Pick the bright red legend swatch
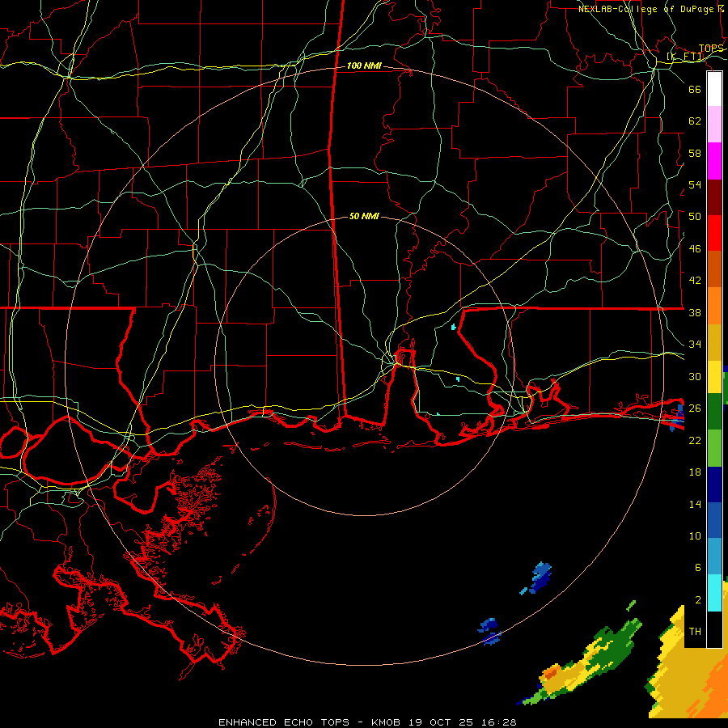Viewport: 728px width, 728px height. 714,233
